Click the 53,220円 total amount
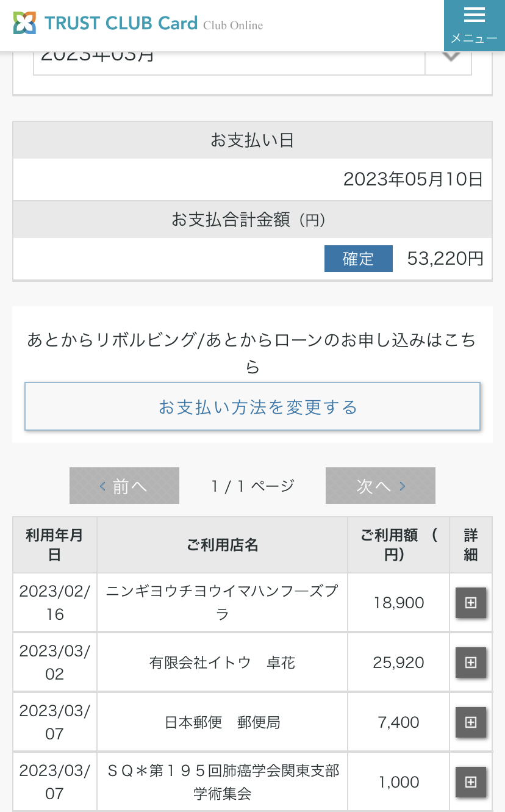Viewport: 505px width, 812px height. [x=445, y=259]
